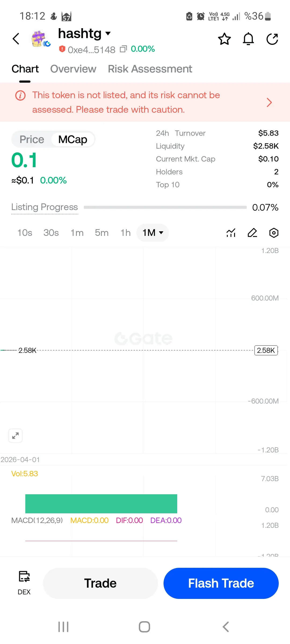Switch to the Risk Assessment tab
The width and height of the screenshot is (290, 644).
[x=150, y=69]
